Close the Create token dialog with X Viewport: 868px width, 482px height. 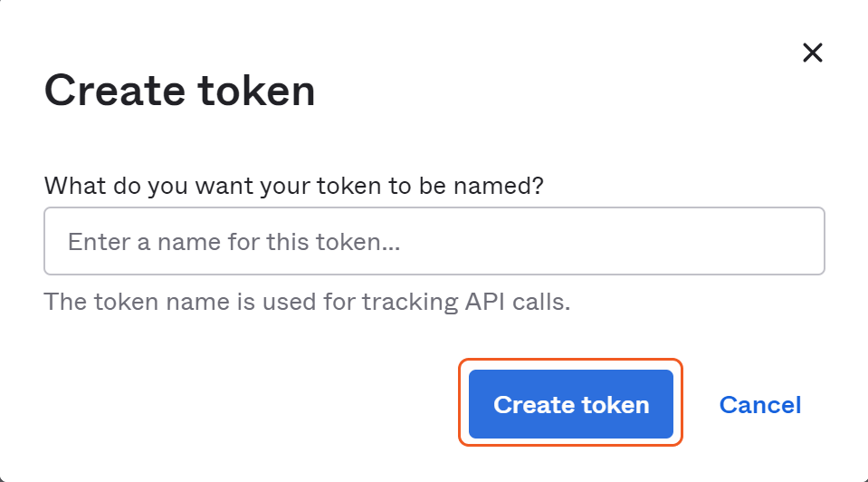tap(812, 53)
